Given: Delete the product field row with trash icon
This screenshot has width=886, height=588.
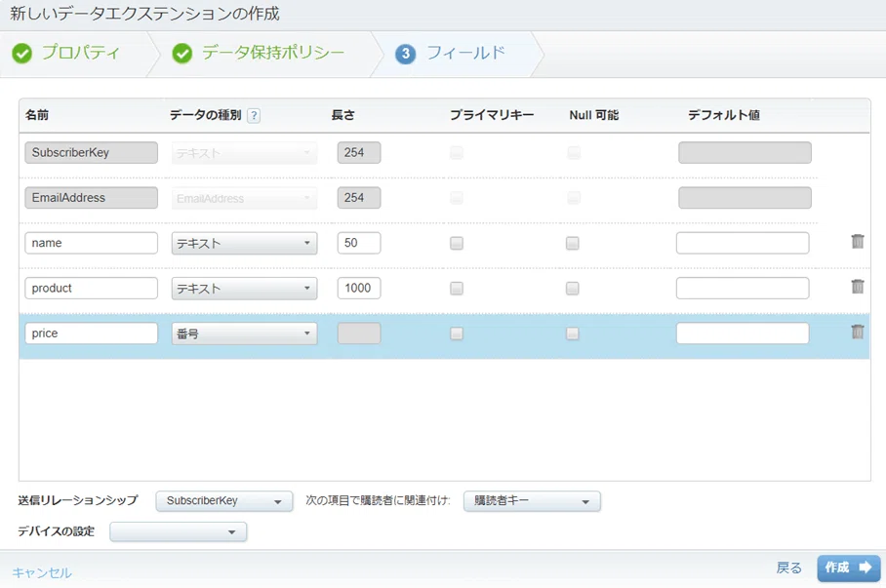Looking at the screenshot, I should tap(857, 287).
